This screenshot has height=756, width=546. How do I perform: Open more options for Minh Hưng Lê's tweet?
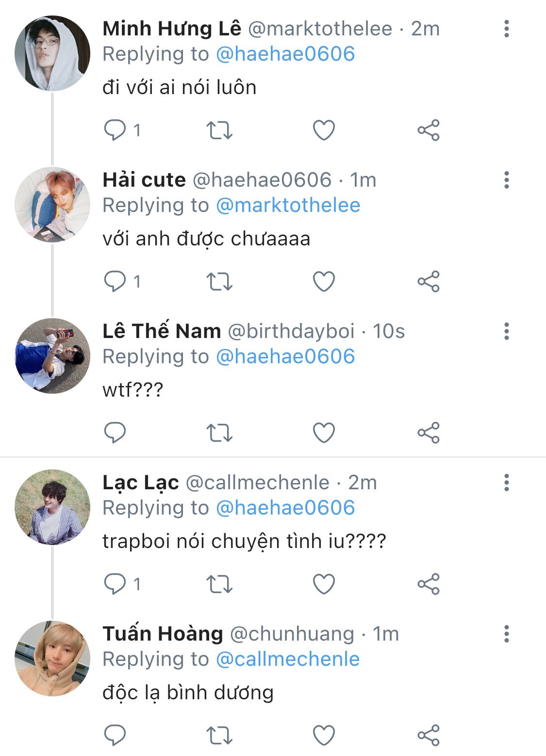coord(506,29)
